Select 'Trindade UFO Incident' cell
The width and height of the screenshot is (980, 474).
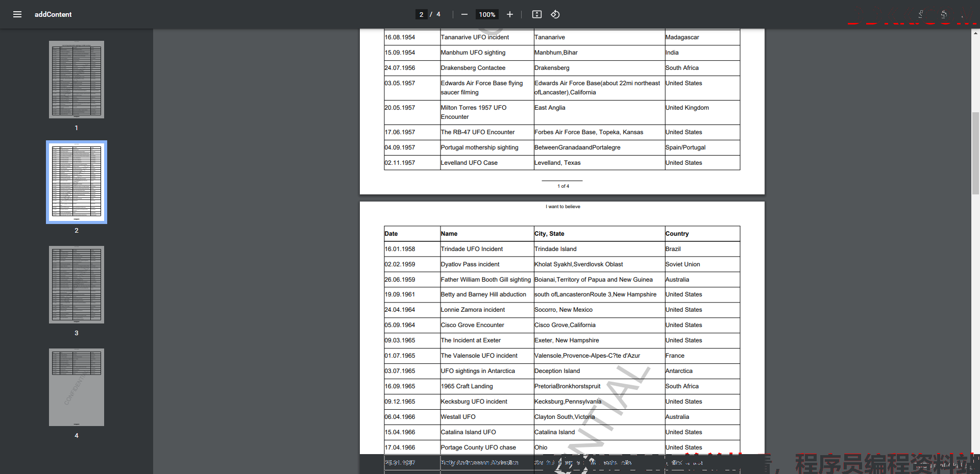tap(487, 249)
